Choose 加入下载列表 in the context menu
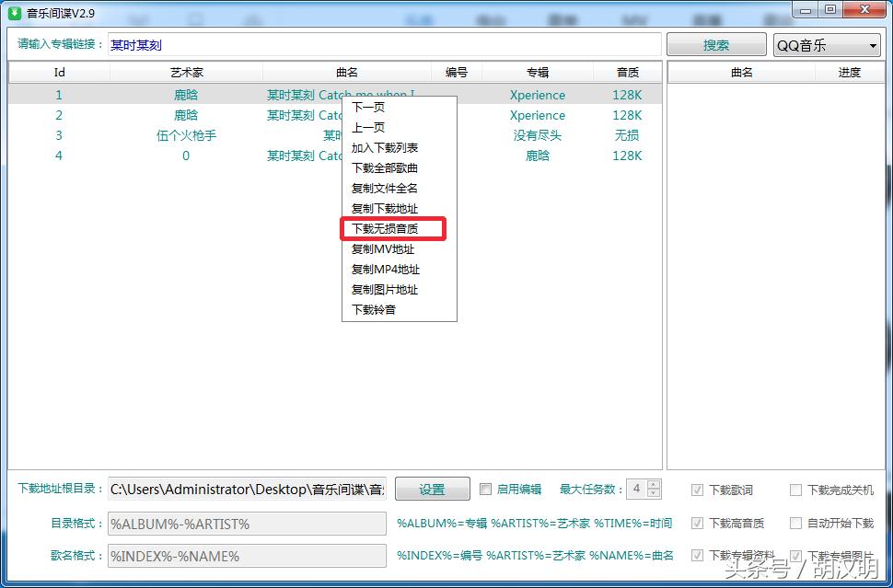 388,147
